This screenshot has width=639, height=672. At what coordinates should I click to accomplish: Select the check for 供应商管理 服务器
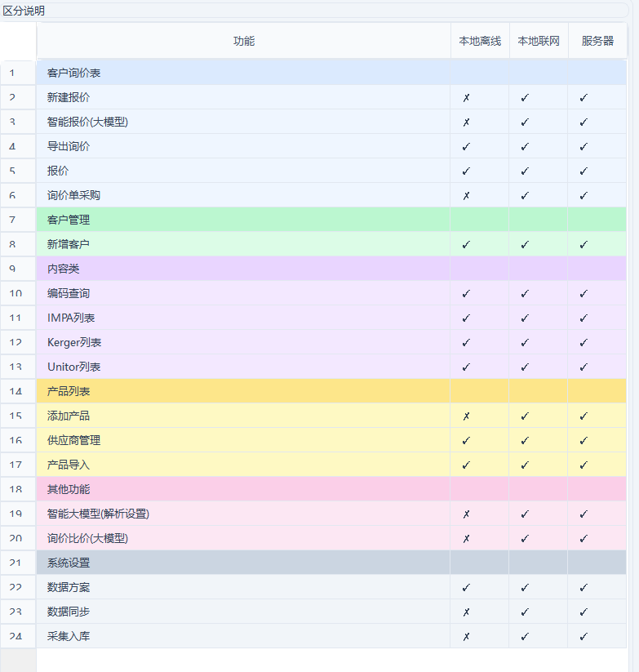[584, 441]
